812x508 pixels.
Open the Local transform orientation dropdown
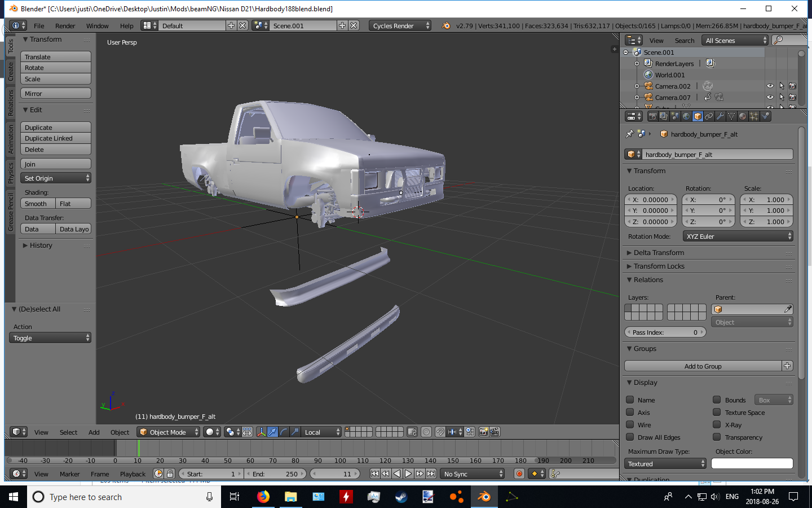321,432
